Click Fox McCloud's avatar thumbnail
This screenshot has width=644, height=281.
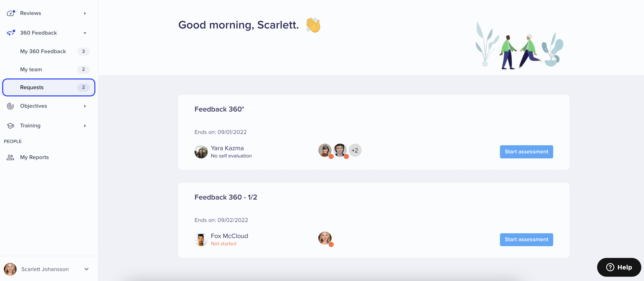tap(201, 240)
